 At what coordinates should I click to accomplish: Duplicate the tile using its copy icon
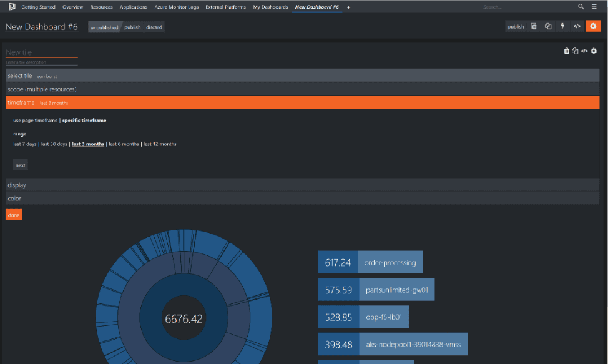575,51
